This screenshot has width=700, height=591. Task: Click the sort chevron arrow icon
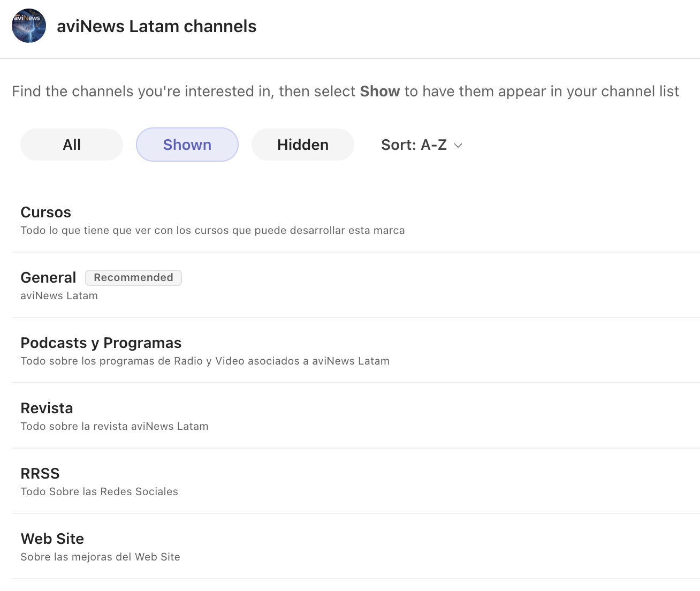click(458, 146)
